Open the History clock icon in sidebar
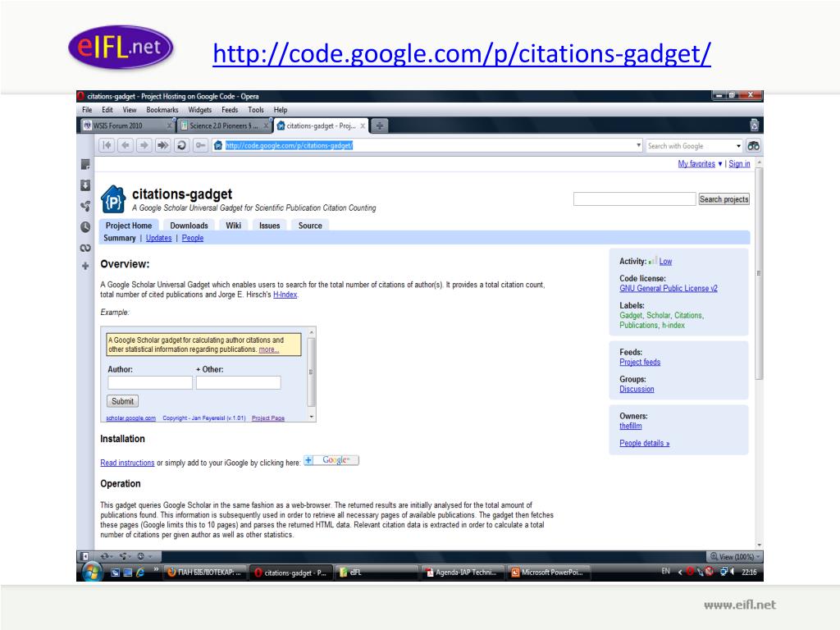Viewport: 840px width, 630px height. [x=85, y=227]
